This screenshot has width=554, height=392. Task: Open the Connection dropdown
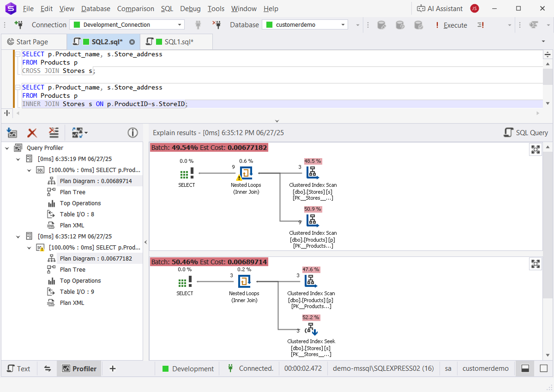coord(179,25)
